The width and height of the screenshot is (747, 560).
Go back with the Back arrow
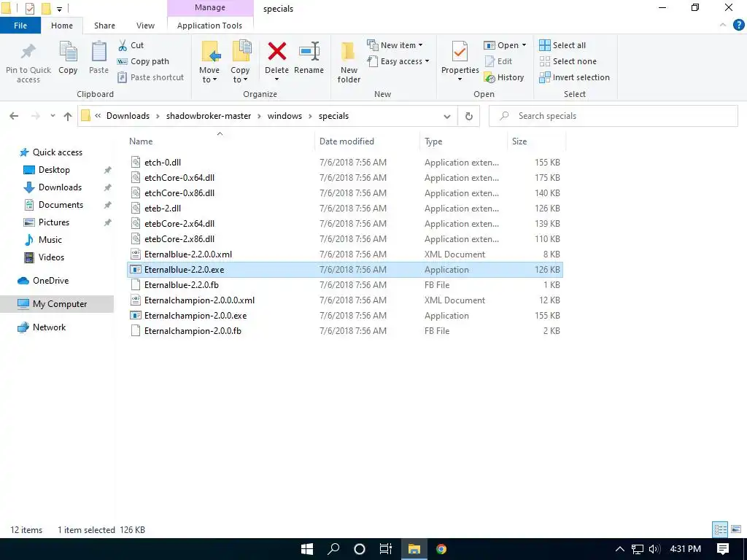[x=14, y=116]
